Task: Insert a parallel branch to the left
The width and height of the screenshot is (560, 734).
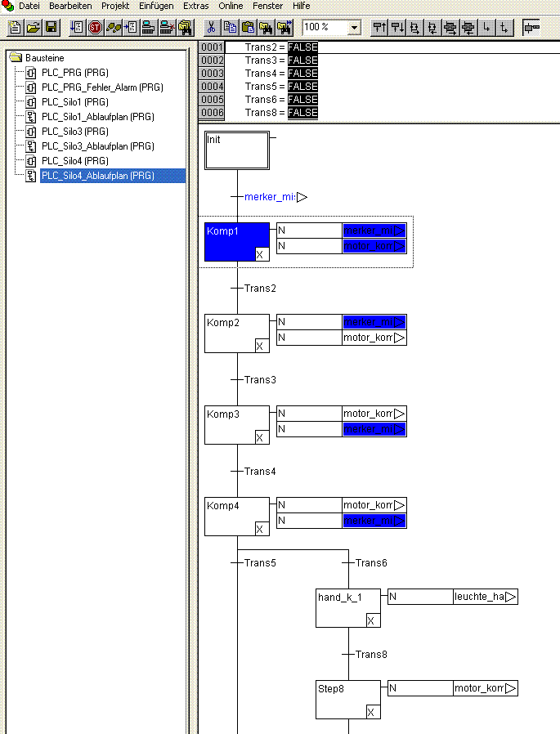Action: (468, 27)
